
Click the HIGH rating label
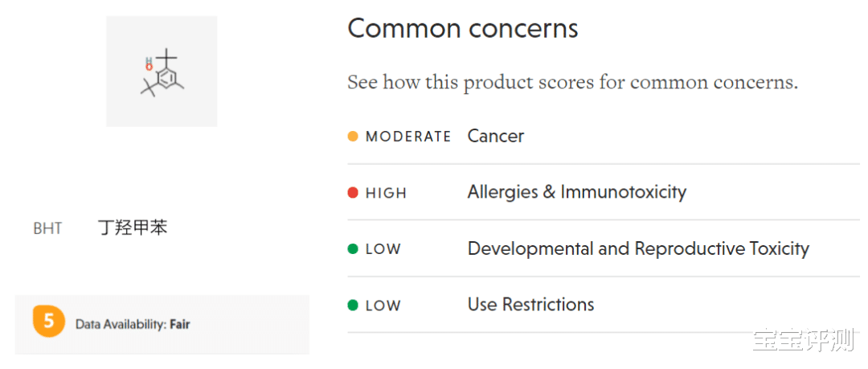click(x=387, y=194)
